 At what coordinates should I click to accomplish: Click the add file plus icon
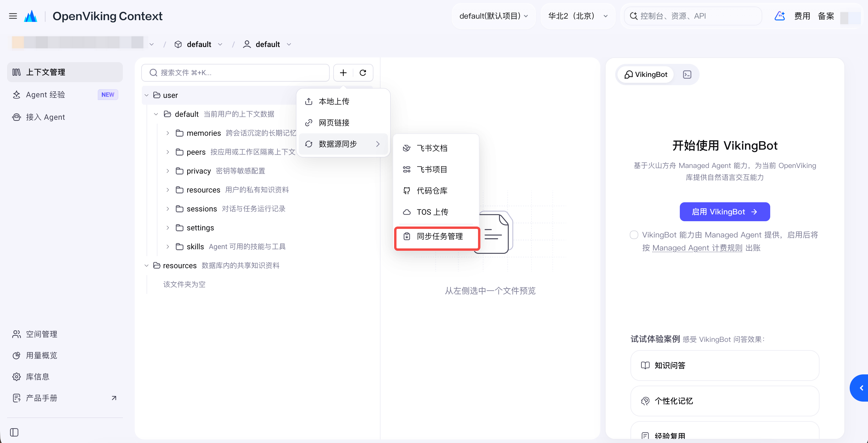[343, 72]
